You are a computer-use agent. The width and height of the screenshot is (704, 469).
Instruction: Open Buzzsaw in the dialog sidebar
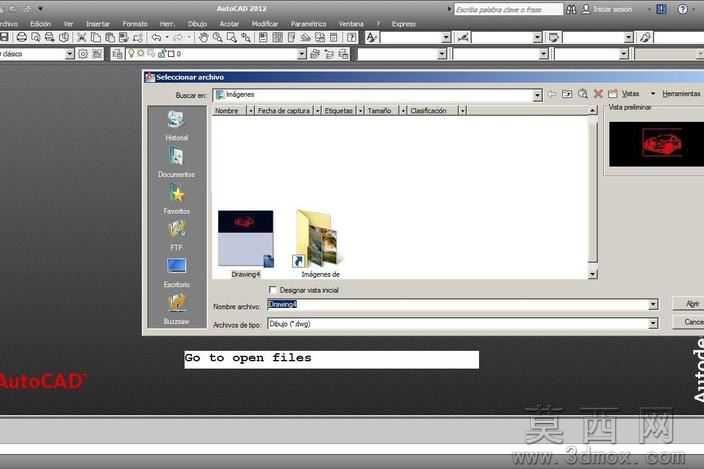(x=176, y=309)
